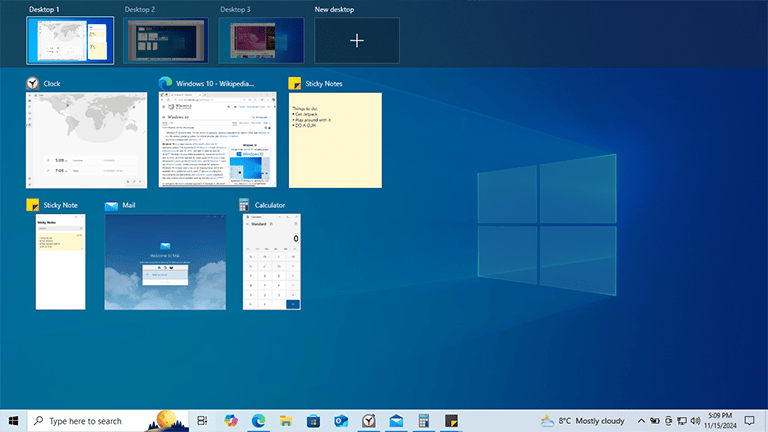This screenshot has height=432, width=768.
Task: Add a new virtual desktop
Action: tap(357, 40)
